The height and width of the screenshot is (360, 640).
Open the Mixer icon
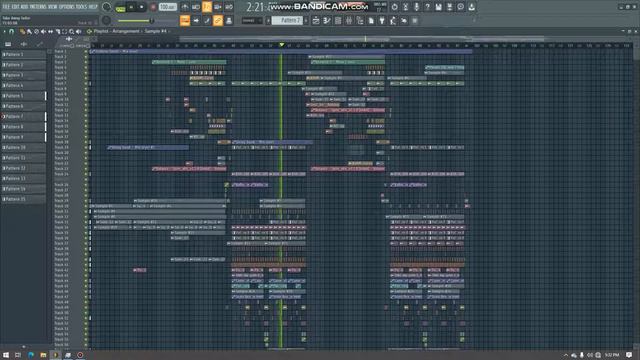pyautogui.click(x=349, y=20)
